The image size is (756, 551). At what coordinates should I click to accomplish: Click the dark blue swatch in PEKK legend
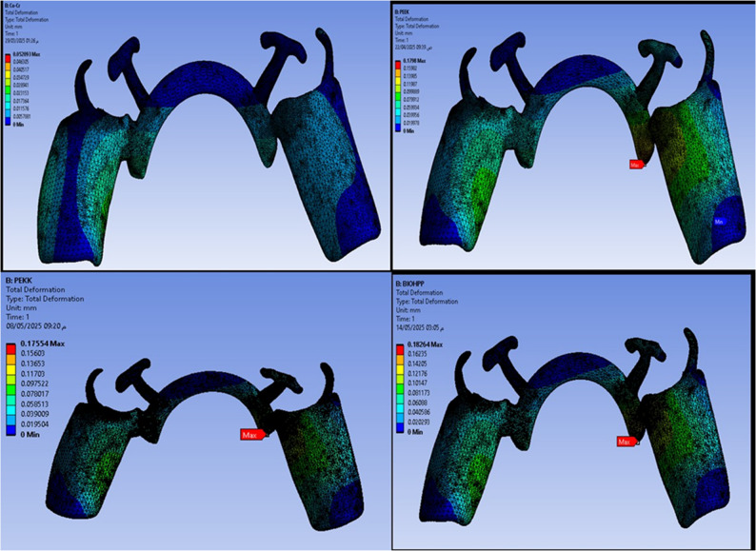[x=10, y=430]
